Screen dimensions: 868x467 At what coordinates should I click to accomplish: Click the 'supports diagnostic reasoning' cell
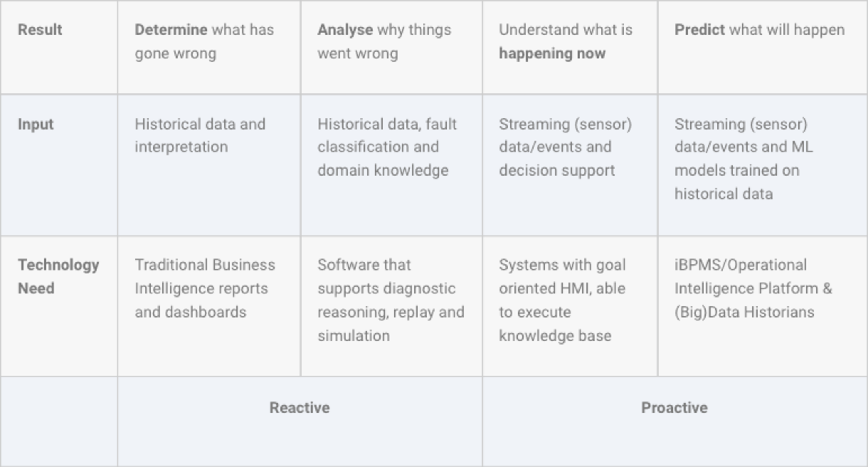click(x=392, y=306)
